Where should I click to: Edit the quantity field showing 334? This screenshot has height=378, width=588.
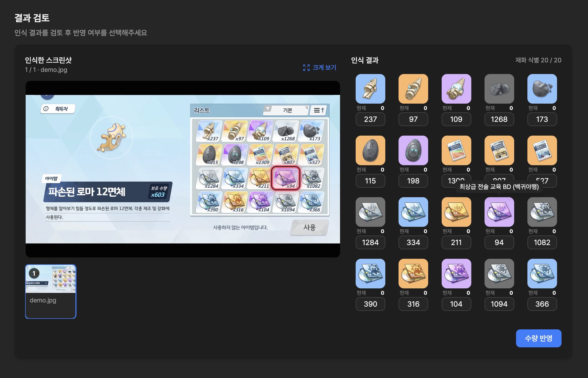pyautogui.click(x=413, y=242)
